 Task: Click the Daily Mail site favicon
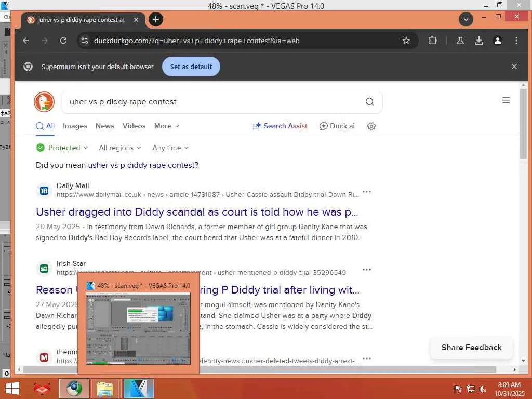44,191
